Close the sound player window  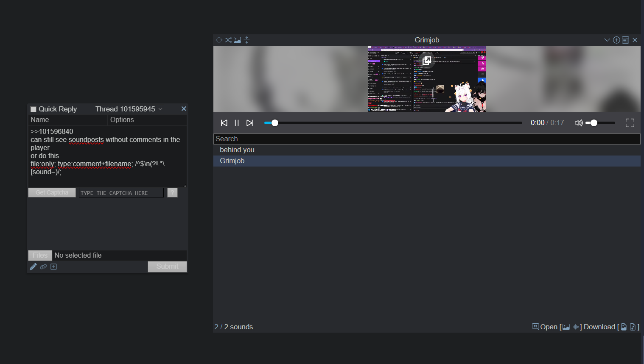635,40
